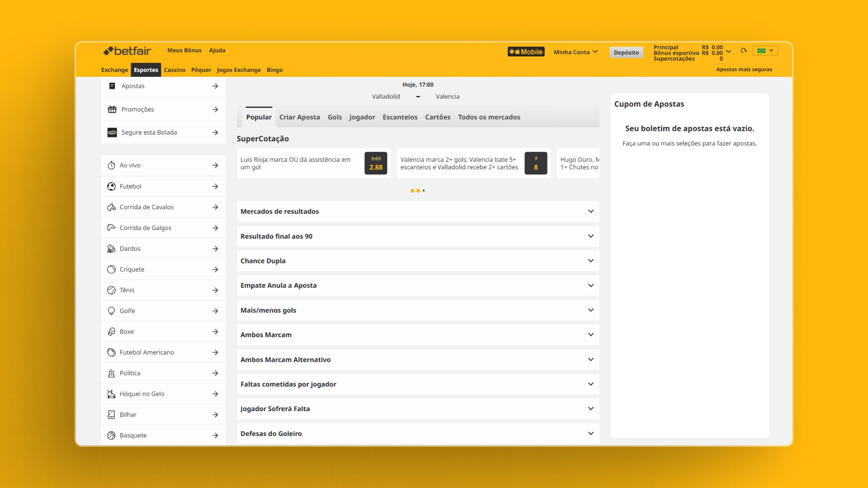This screenshot has width=868, height=488.
Task: Open the Ajuda link
Action: (217, 50)
